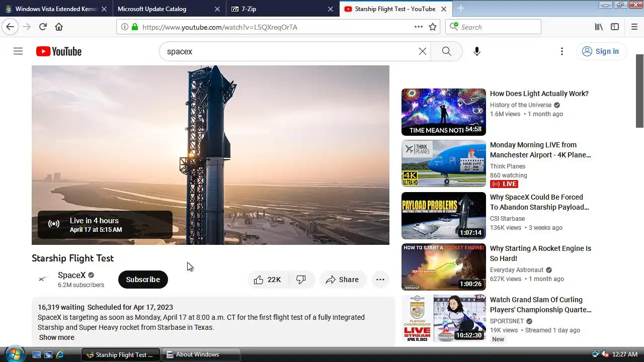644x362 pixels.
Task: Like the Starship Flight Test video
Action: click(268, 280)
